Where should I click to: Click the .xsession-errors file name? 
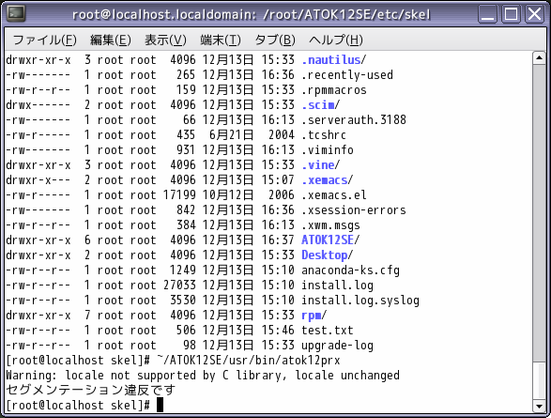(x=354, y=210)
